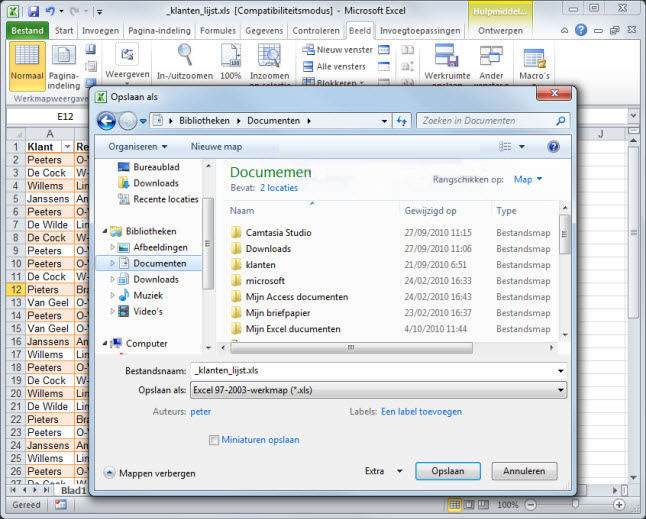This screenshot has width=646, height=519.
Task: Select Recente locaties in navigation pane
Action: (158, 199)
